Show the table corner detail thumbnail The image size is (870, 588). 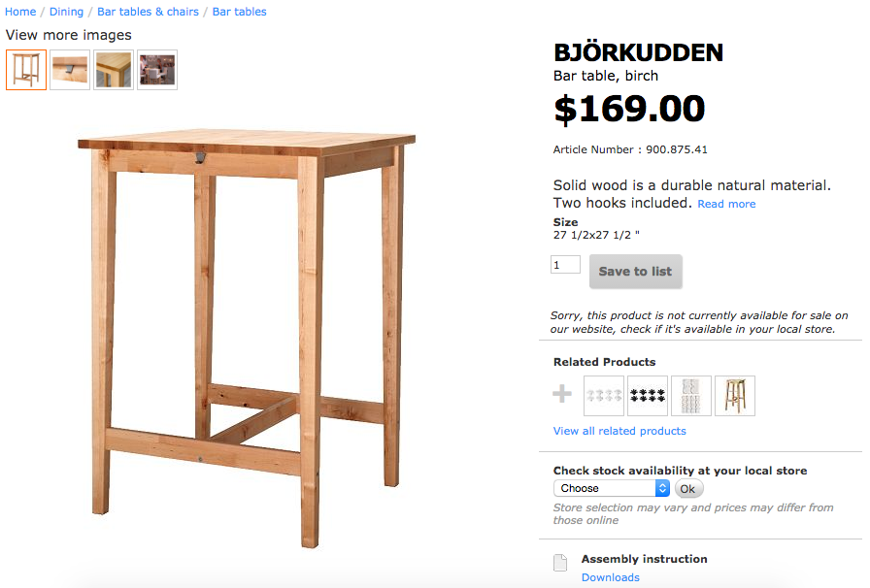point(114,70)
